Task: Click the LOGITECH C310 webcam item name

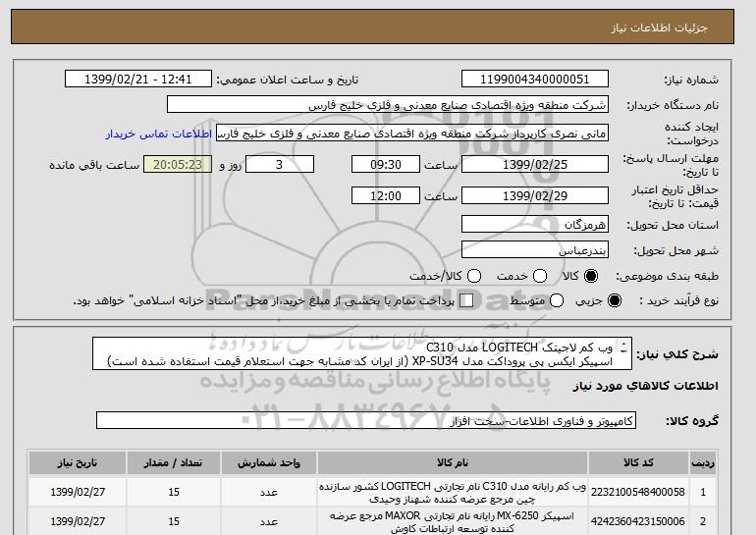Action: [453, 492]
